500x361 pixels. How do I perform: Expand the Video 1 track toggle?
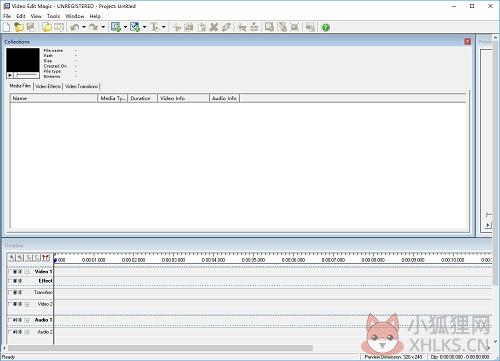click(x=27, y=272)
